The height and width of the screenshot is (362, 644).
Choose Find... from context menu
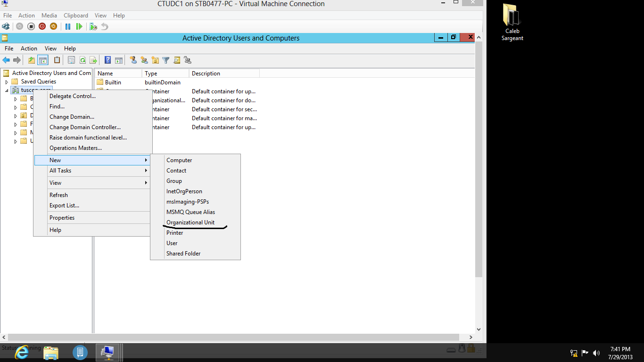(x=92, y=107)
